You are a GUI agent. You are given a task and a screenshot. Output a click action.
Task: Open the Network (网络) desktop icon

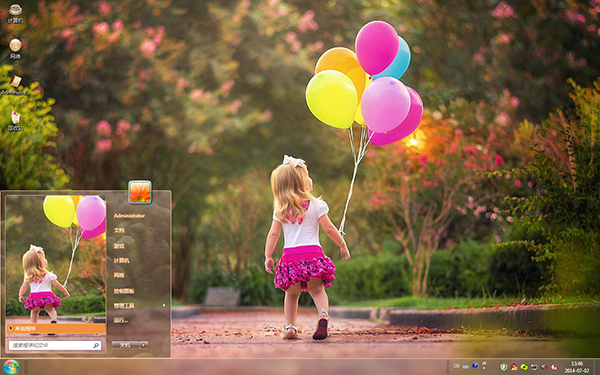pyautogui.click(x=15, y=49)
